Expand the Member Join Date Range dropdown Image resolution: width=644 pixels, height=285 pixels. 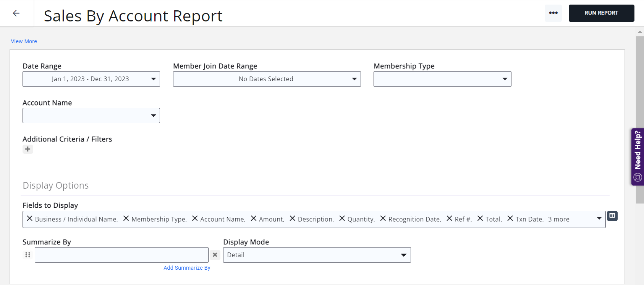(267, 79)
